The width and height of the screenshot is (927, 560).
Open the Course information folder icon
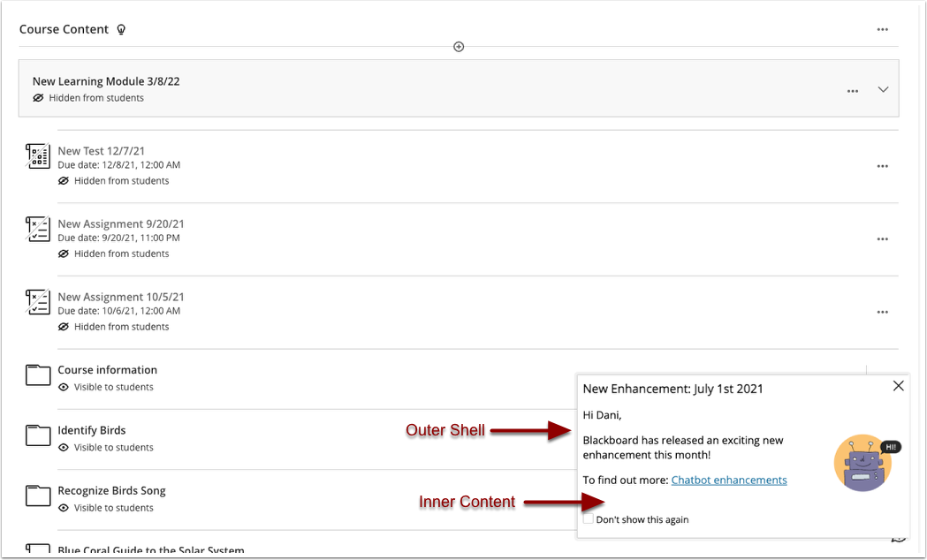(x=37, y=375)
